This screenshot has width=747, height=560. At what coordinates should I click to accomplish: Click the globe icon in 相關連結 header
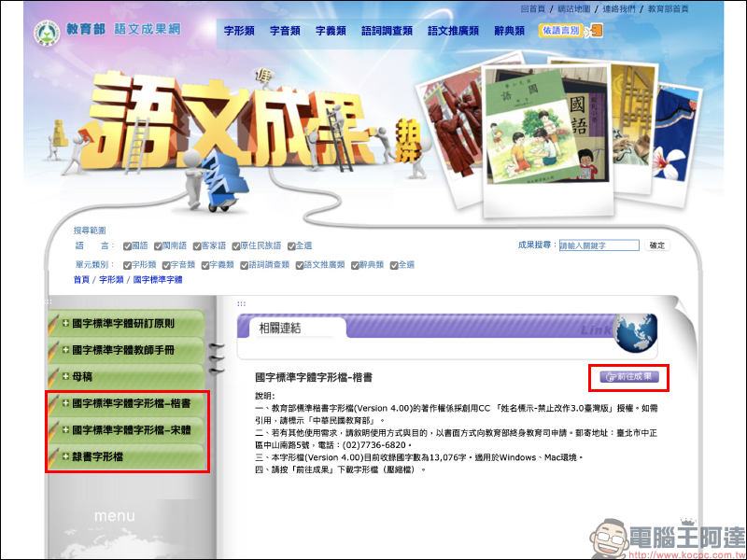[x=636, y=333]
